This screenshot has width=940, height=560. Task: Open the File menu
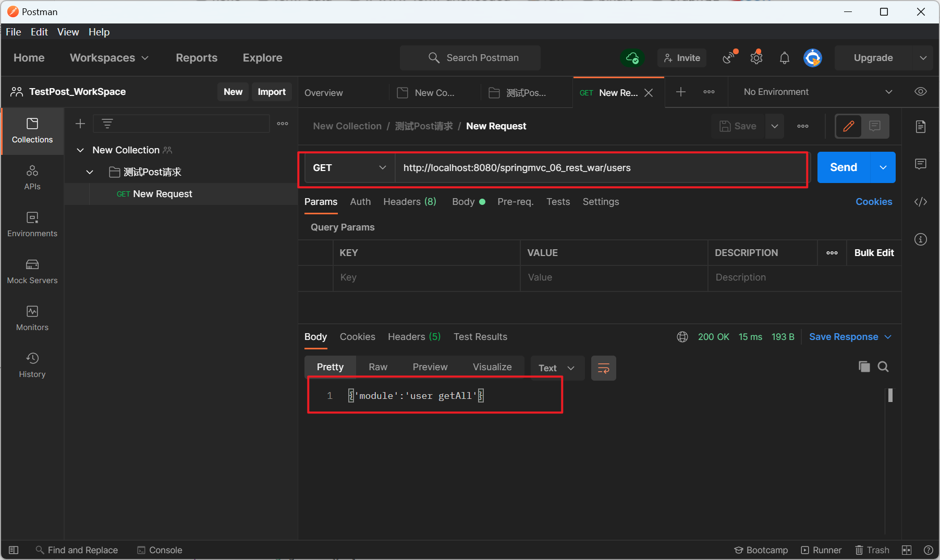coord(14,32)
